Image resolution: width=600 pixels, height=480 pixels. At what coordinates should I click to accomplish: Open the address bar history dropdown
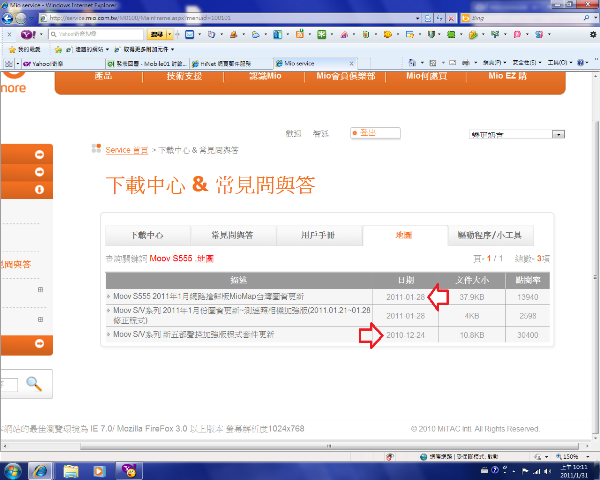click(417, 18)
